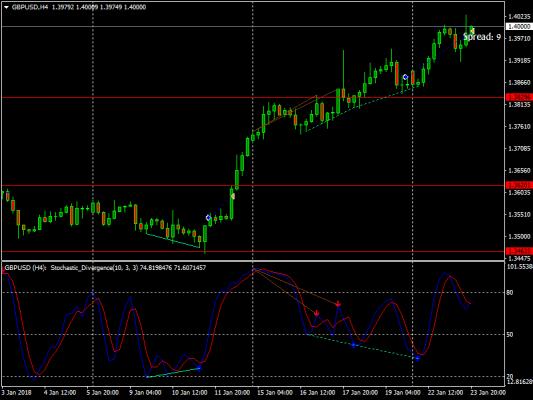Click the blue up-arrow near the 20 level
The image size is (533, 400).
pos(199,368)
